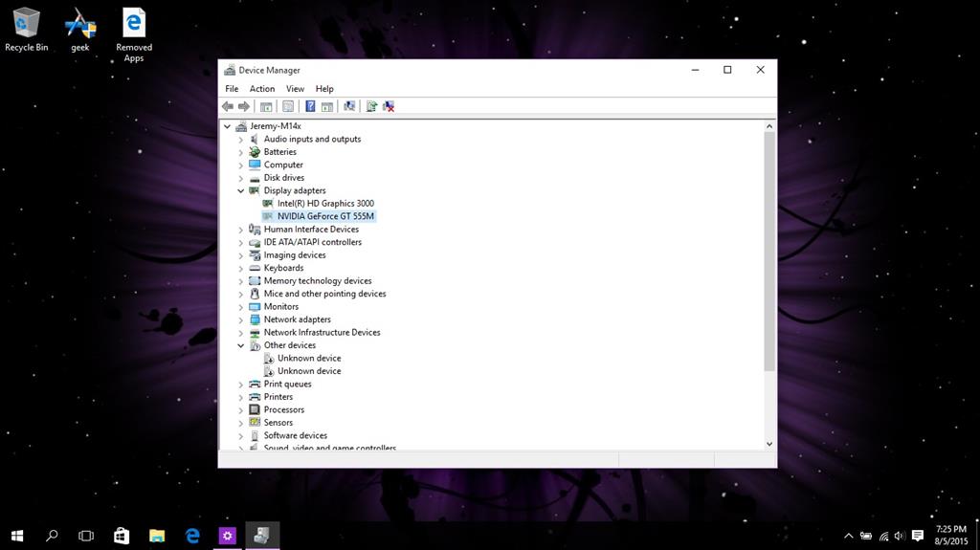Open Task View from the taskbar

(86, 536)
